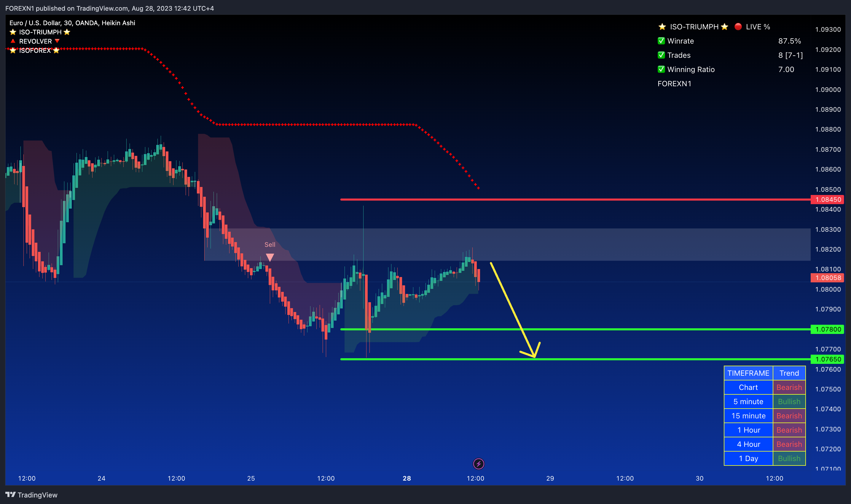Click the TradingView logo at bottom
851x504 pixels.
[31, 495]
